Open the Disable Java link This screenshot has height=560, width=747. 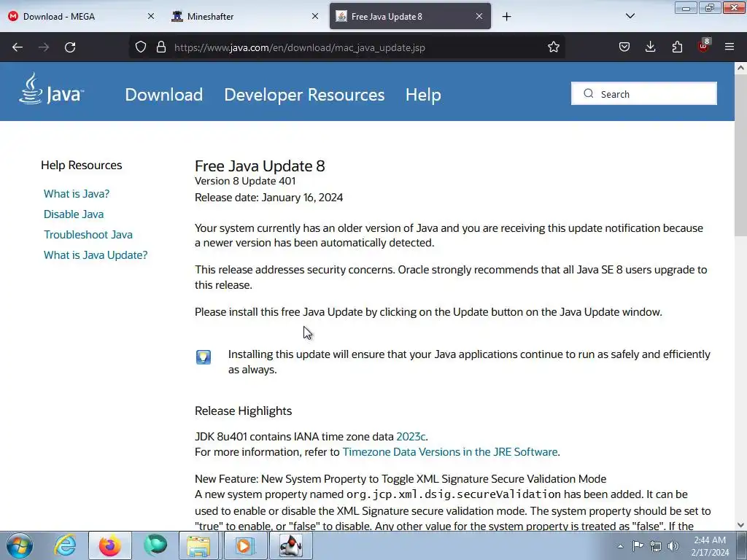click(x=74, y=214)
